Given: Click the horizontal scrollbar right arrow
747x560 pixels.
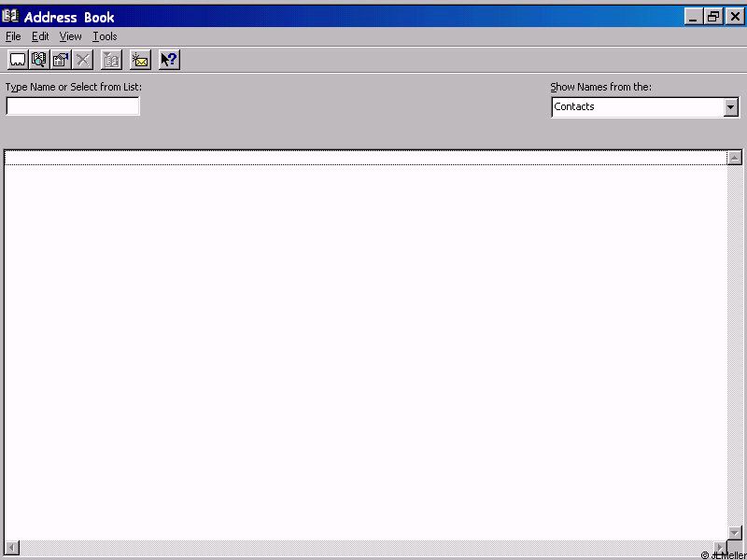Looking at the screenshot, I should (720, 547).
